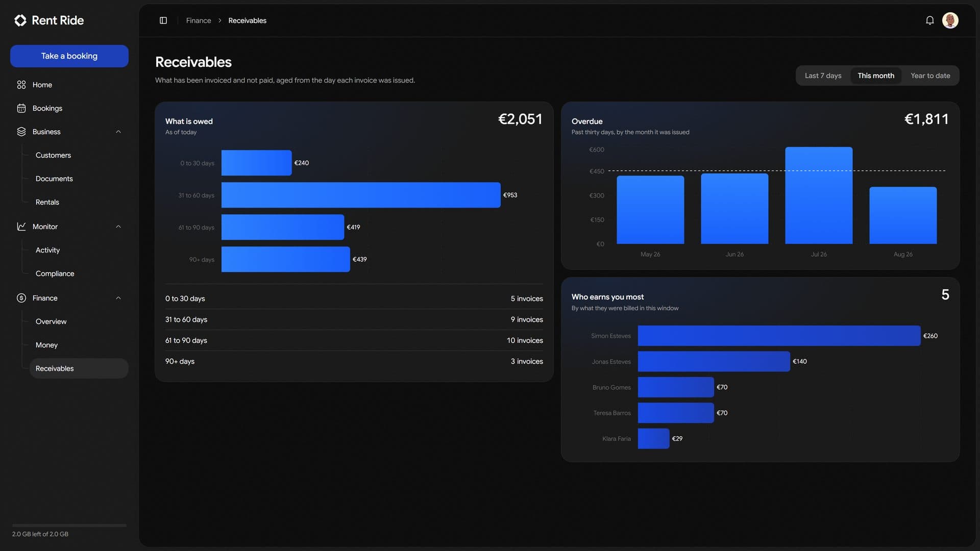Image resolution: width=980 pixels, height=551 pixels.
Task: Click the storage usage bar
Action: [x=69, y=525]
